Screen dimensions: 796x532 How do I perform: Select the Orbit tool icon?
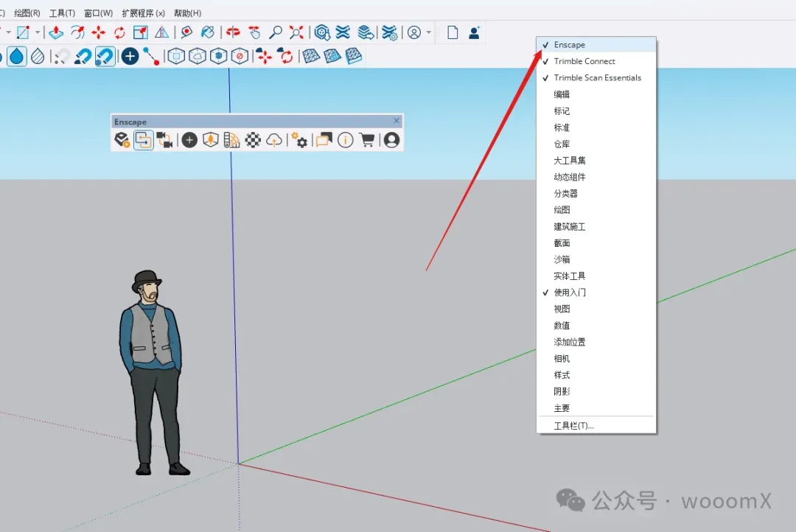(233, 32)
